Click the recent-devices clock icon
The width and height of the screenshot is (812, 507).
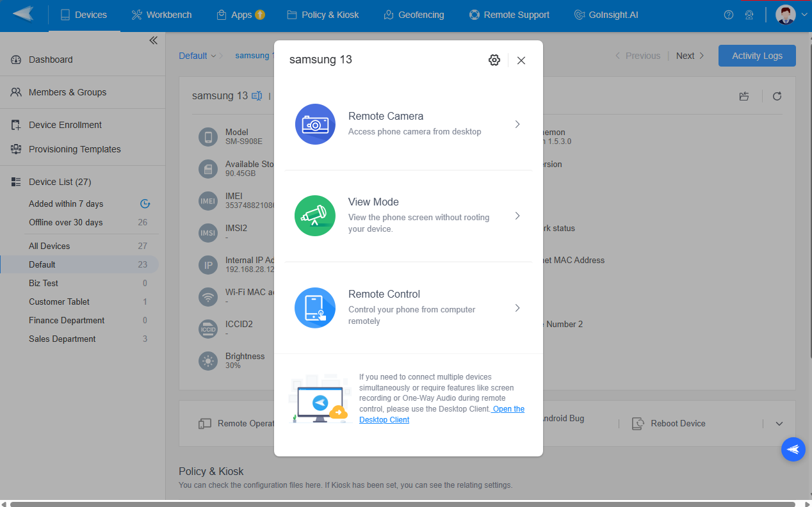145,204
